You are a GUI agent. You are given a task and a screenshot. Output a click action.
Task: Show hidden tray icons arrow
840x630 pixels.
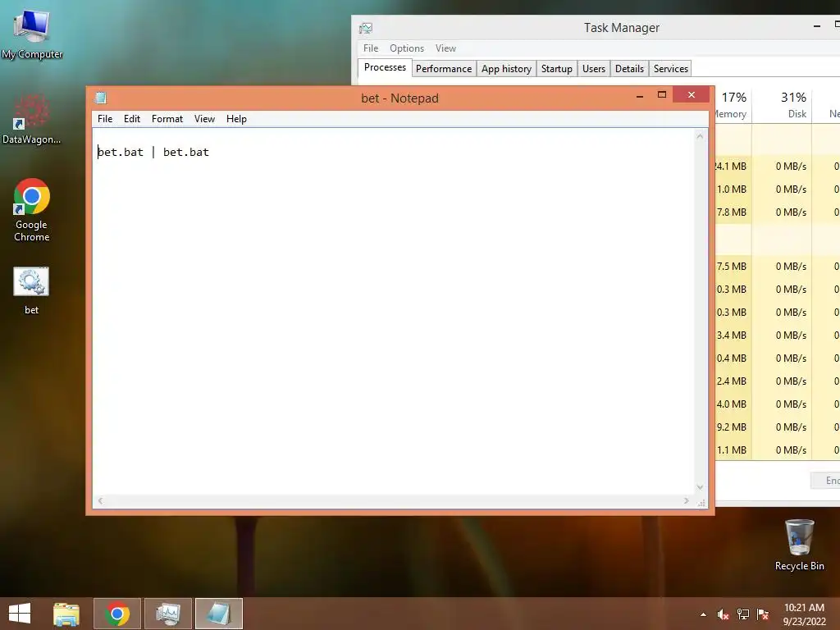pyautogui.click(x=703, y=615)
